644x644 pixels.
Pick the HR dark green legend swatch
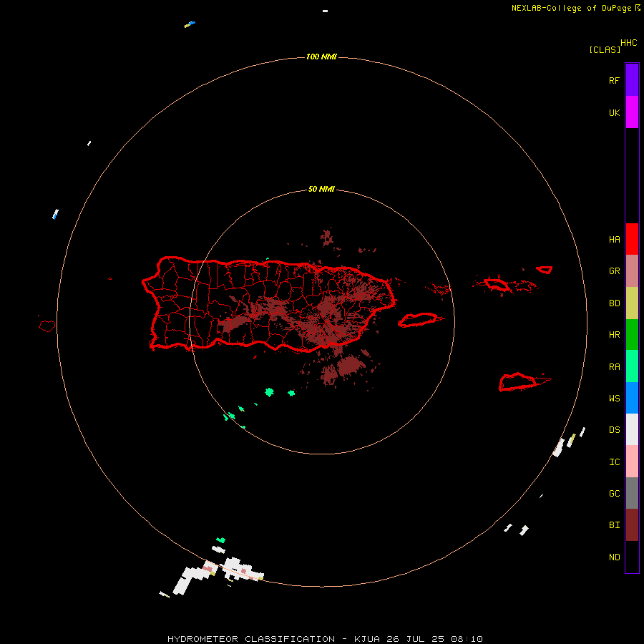coord(632,334)
